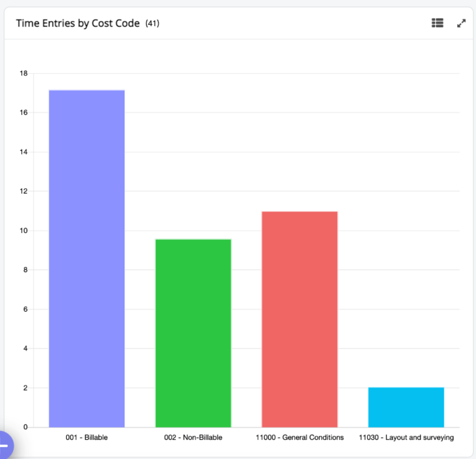476x459 pixels.
Task: Expand the chart to fullscreen
Action: (461, 23)
